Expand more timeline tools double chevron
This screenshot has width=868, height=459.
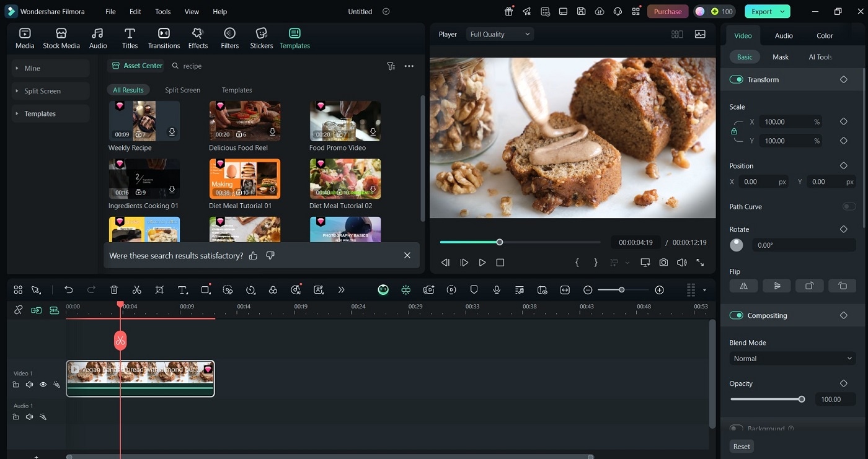coord(341,290)
